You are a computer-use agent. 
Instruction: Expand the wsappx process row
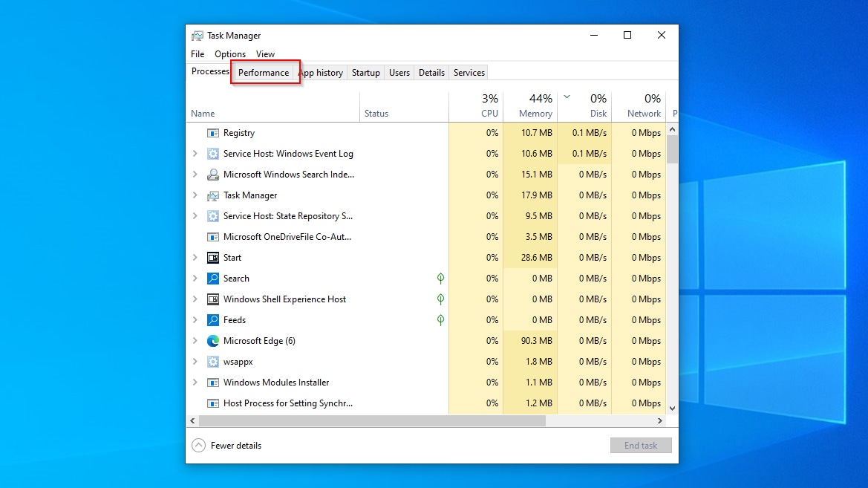point(195,362)
